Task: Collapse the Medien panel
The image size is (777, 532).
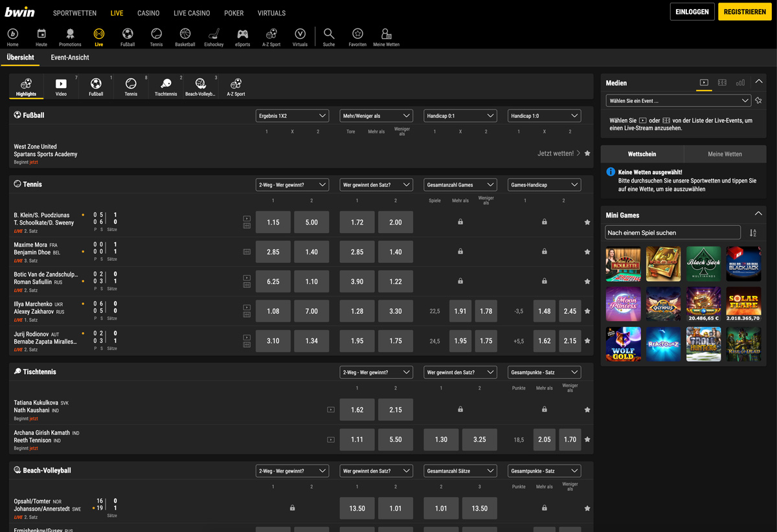Action: (x=759, y=82)
